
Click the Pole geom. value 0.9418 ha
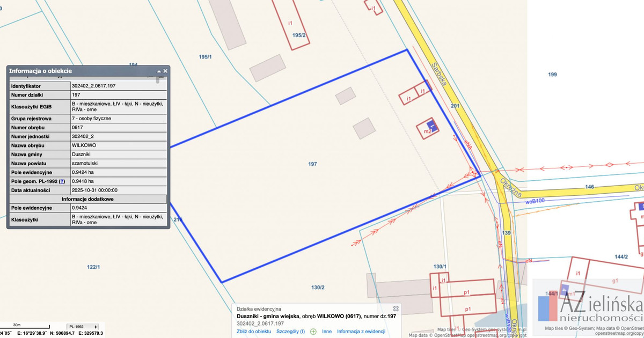click(x=83, y=181)
